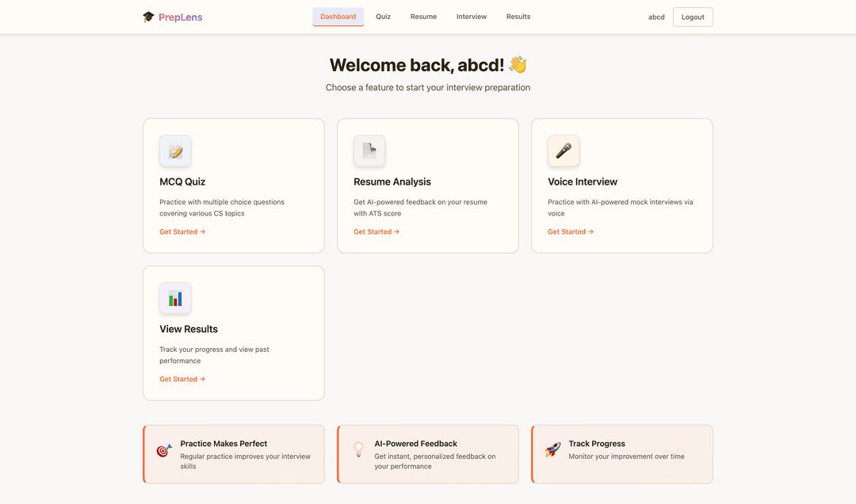Viewport: 856px width, 504px height.
Task: Click Get Started under Voice Interview
Action: tap(571, 232)
